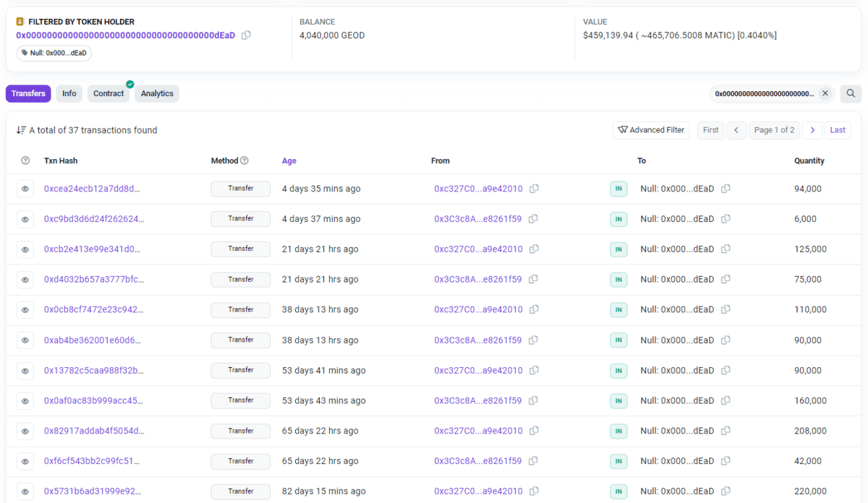
Task: Open the Advanced Filter
Action: 651,130
